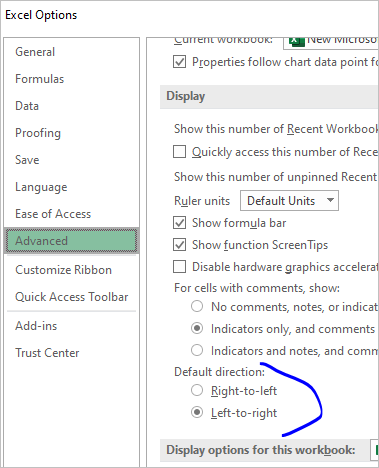Toggle the Show formula bar checkbox
379x468 pixels.
[179, 223]
